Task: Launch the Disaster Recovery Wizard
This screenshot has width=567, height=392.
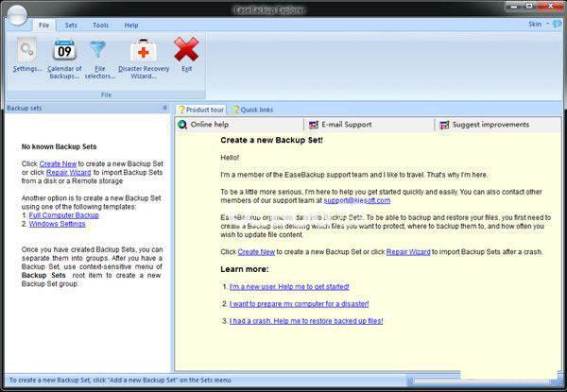Action: [144, 59]
